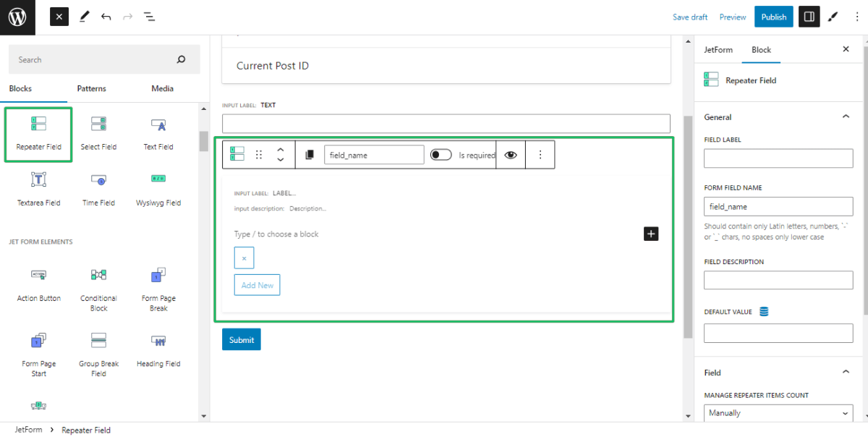Screen dimensions: 868x437
Task: Open the Manage Repeater Items Count dropdown
Action: pyautogui.click(x=778, y=412)
